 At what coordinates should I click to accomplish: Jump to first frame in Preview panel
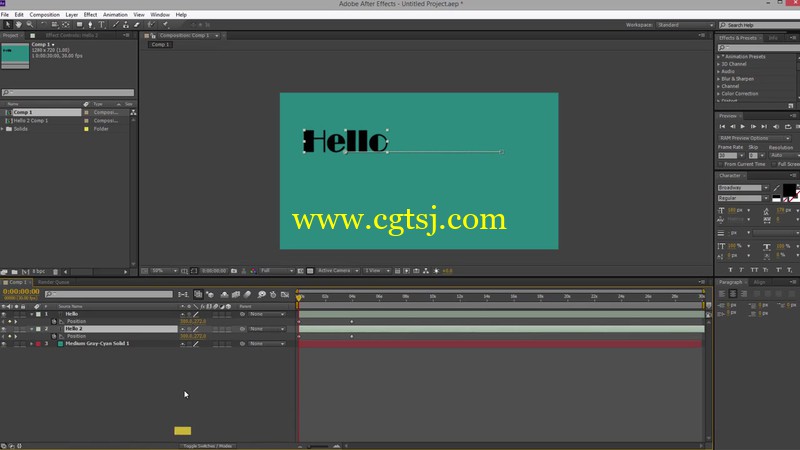pos(722,127)
